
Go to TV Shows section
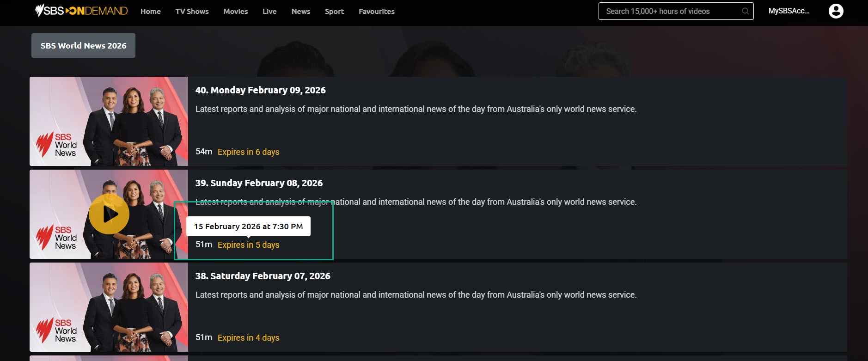point(192,12)
